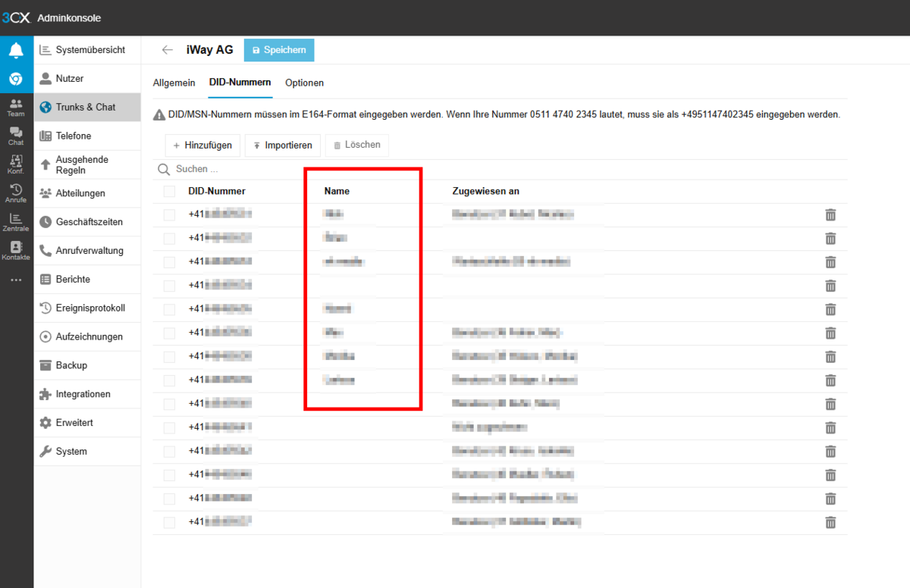Open Erweitert in the sidebar
910x588 pixels.
pyautogui.click(x=87, y=423)
